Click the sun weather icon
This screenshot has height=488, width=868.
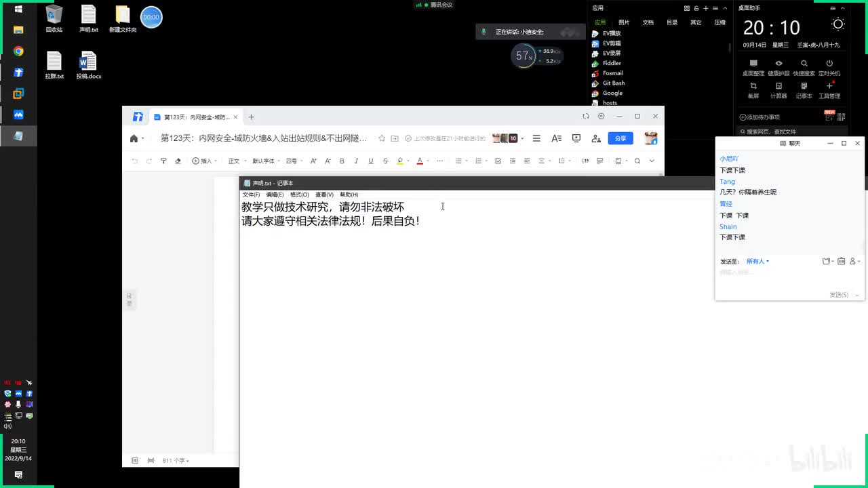[x=838, y=24]
